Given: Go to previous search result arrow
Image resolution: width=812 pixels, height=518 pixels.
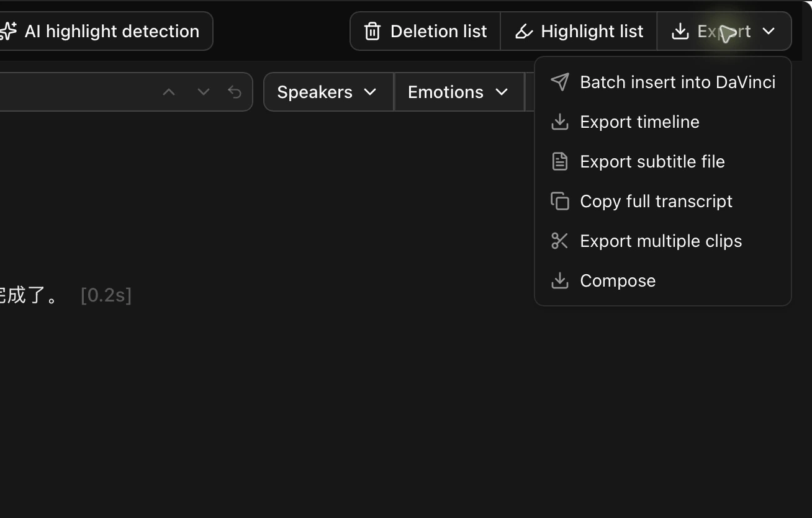Looking at the screenshot, I should 169,92.
